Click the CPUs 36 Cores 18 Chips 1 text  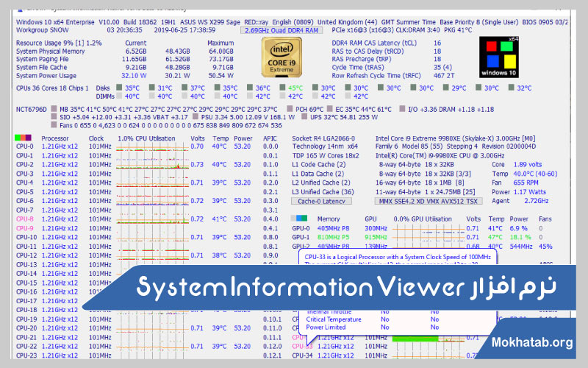pos(52,88)
